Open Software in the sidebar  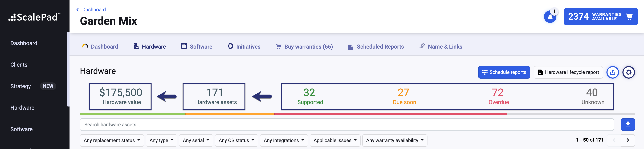pyautogui.click(x=22, y=129)
